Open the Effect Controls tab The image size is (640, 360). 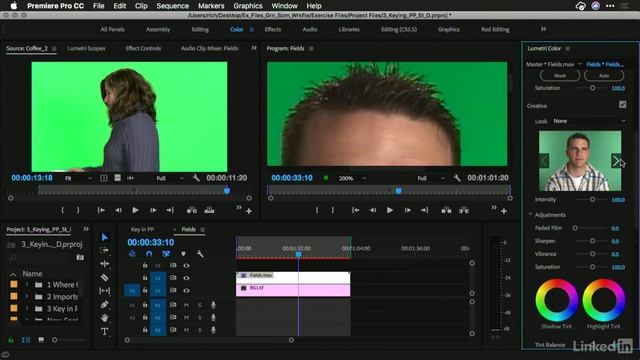click(143, 48)
